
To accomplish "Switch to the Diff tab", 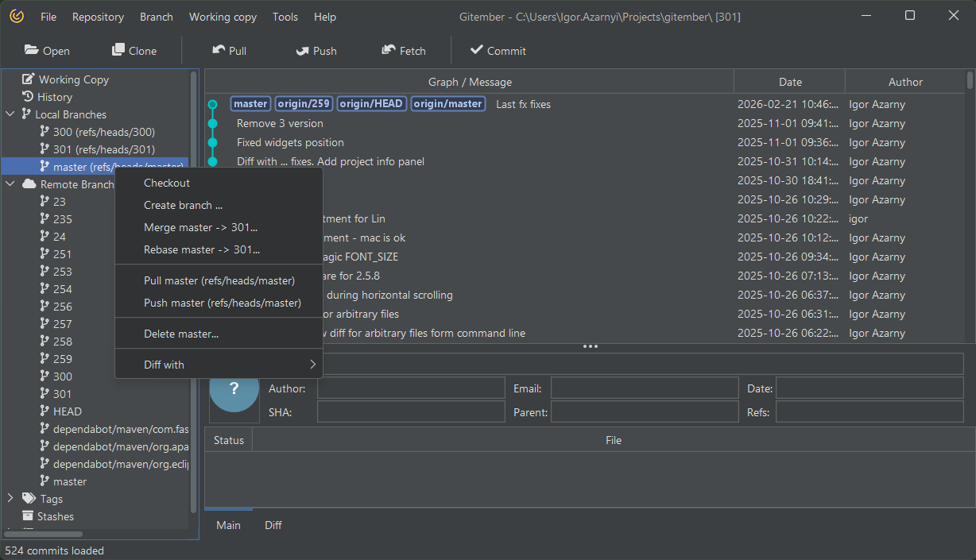I will tap(273, 525).
